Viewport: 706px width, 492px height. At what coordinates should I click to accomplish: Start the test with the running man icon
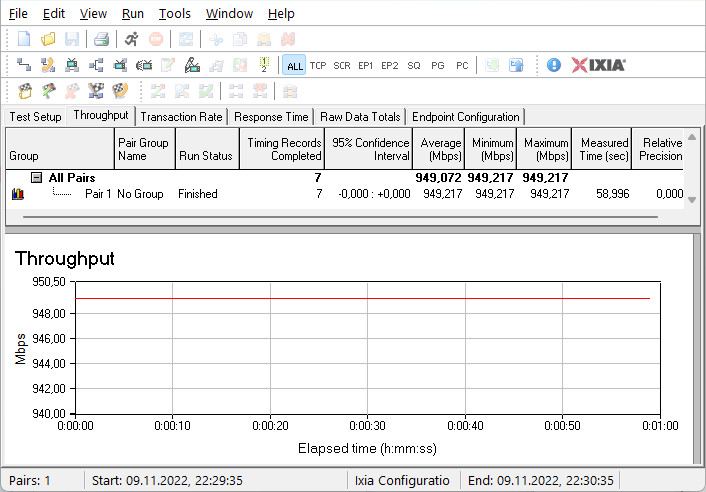click(x=132, y=39)
